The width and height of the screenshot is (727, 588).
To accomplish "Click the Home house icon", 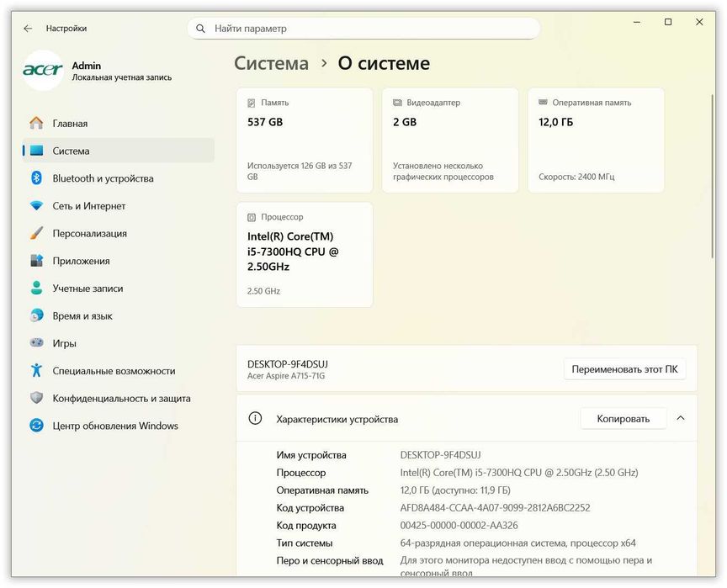I will click(36, 124).
